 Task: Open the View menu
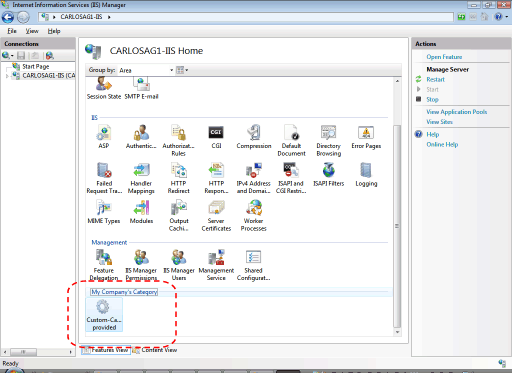tap(32, 31)
